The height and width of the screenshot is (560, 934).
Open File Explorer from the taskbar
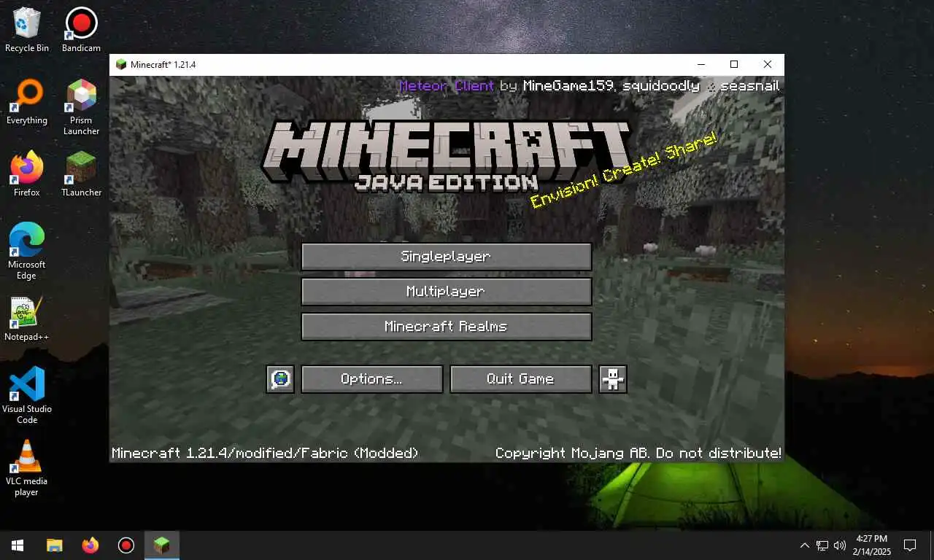pos(55,545)
